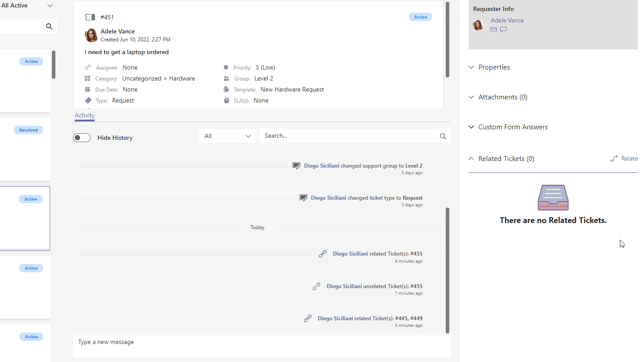
Task: Collapse the Related Tickets (0) section
Action: [506, 159]
